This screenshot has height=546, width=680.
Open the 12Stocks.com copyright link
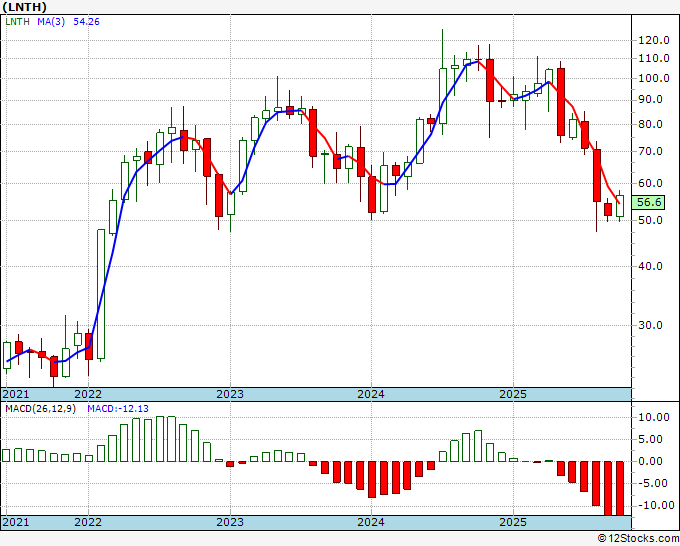click(x=638, y=539)
